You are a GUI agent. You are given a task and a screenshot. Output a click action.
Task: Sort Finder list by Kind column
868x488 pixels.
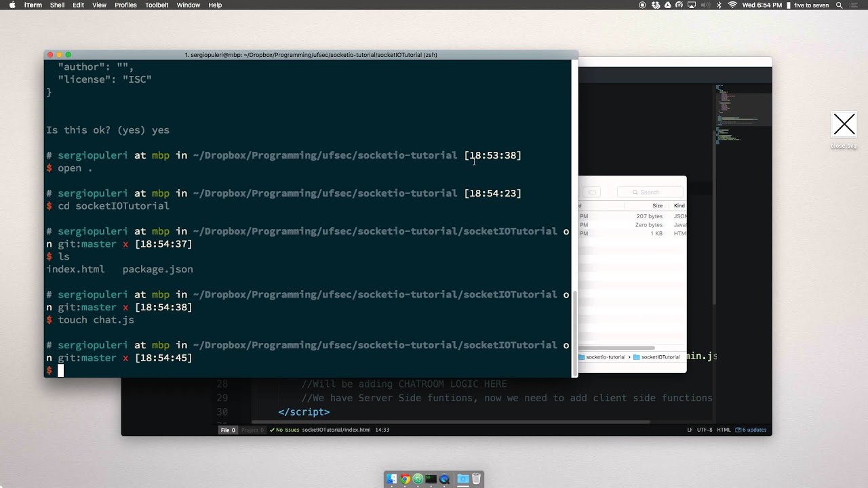pyautogui.click(x=678, y=205)
